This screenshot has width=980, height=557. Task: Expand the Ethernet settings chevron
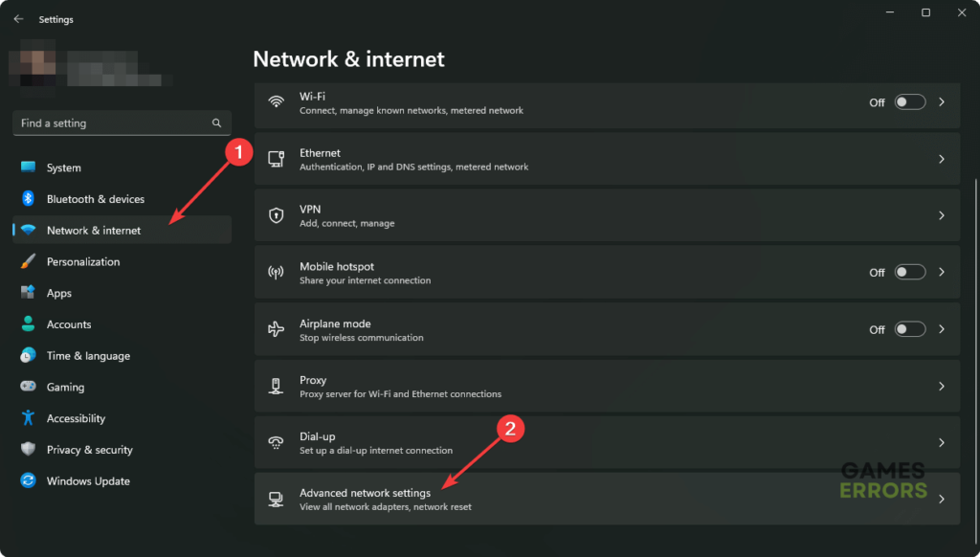pos(940,158)
